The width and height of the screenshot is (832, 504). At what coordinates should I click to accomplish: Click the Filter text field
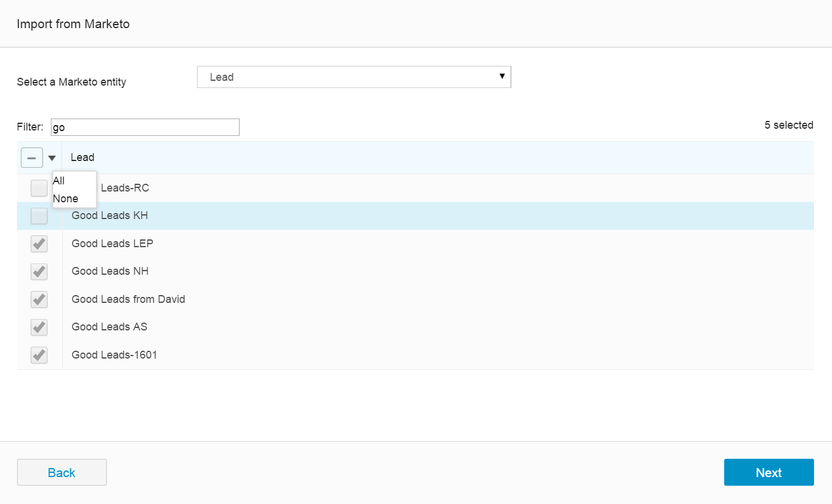tap(145, 127)
